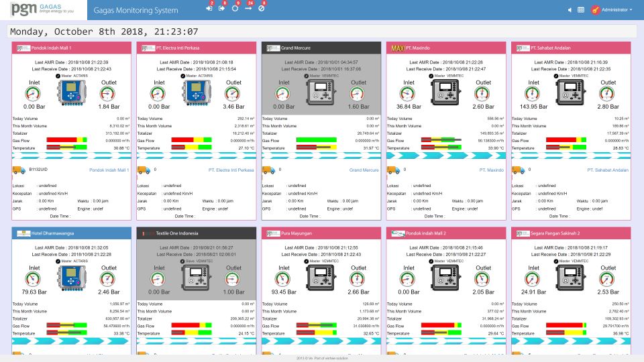Click the sign-out arrow icon with badge 8
This screenshot has width=644, height=362.
221,8
